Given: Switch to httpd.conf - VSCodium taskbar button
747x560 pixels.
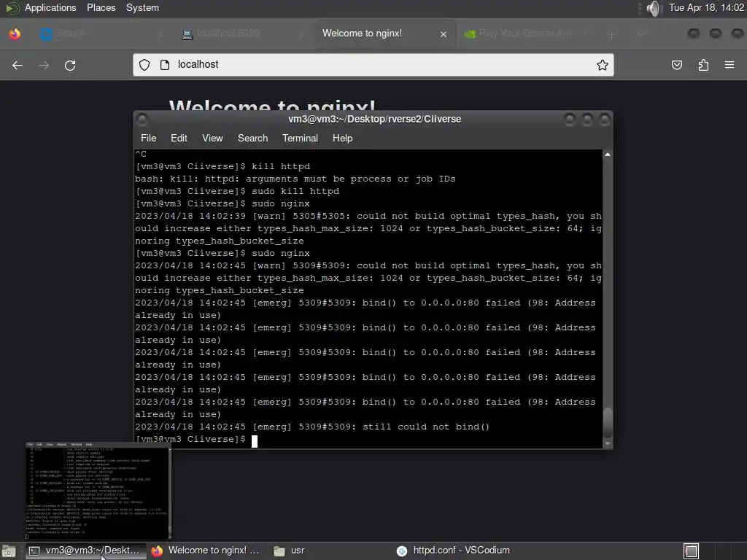Looking at the screenshot, I should [454, 551].
